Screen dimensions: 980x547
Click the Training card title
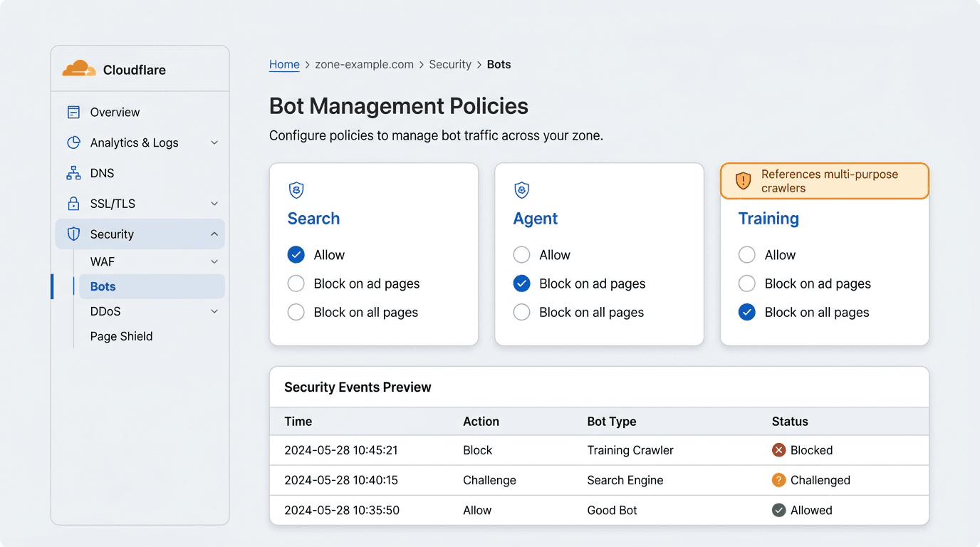768,219
